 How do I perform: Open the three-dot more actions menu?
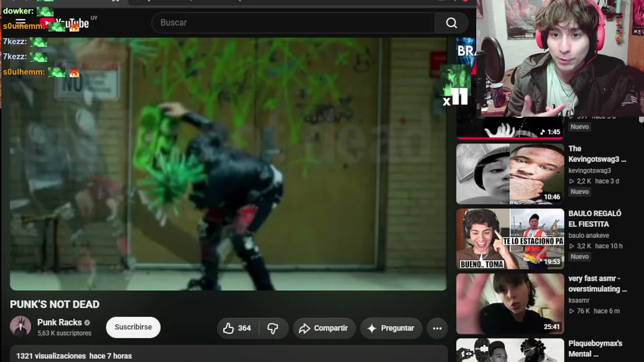click(437, 328)
